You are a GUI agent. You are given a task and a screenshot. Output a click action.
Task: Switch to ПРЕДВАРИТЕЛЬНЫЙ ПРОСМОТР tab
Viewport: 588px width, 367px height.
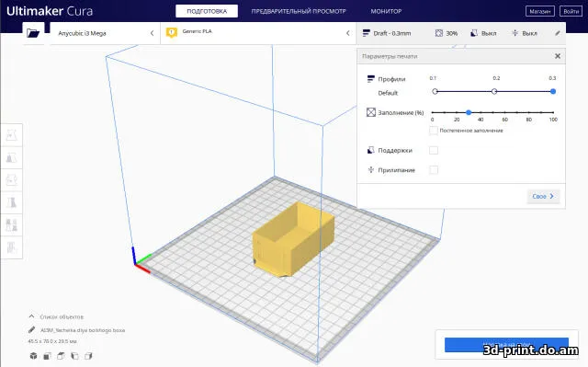click(x=299, y=11)
